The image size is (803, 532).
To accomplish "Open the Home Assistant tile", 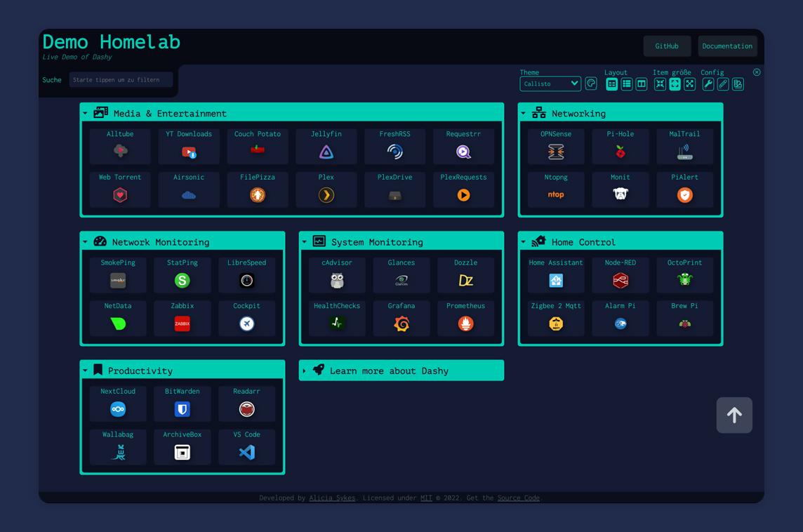I will click(x=556, y=274).
